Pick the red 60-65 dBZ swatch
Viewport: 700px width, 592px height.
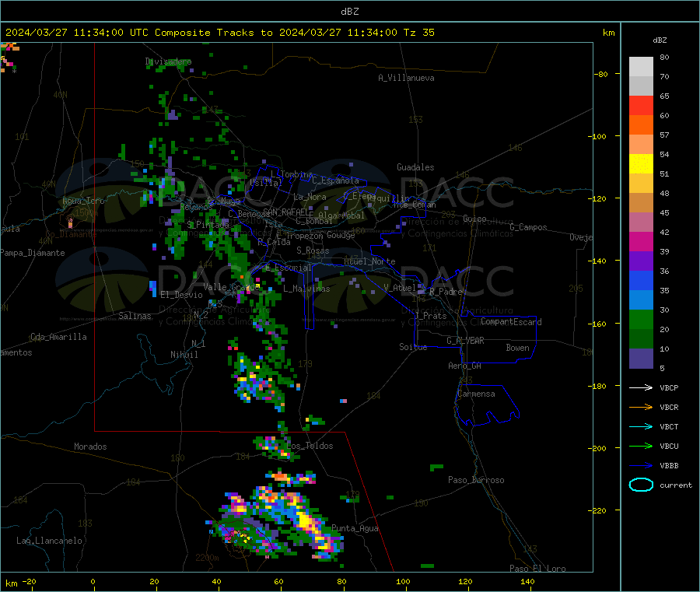[641, 105]
